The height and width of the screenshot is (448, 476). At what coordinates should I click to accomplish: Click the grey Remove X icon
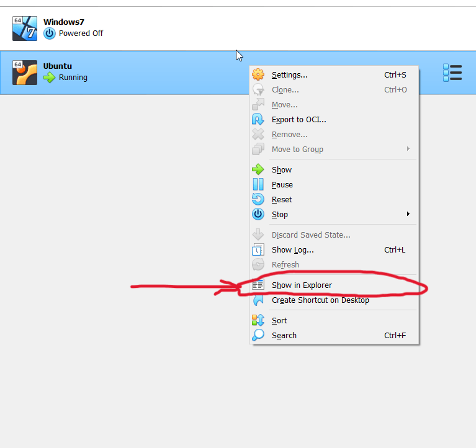tap(258, 134)
